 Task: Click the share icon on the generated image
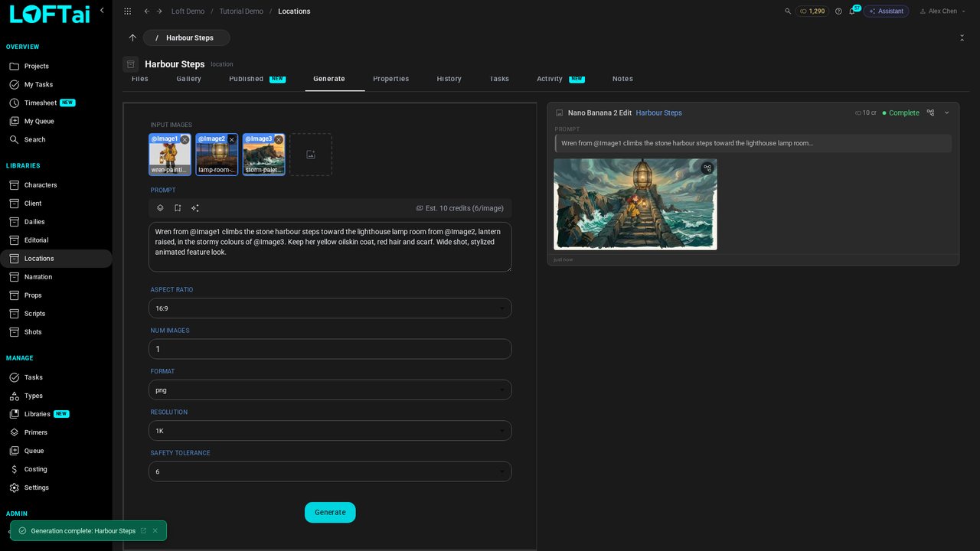coord(707,168)
